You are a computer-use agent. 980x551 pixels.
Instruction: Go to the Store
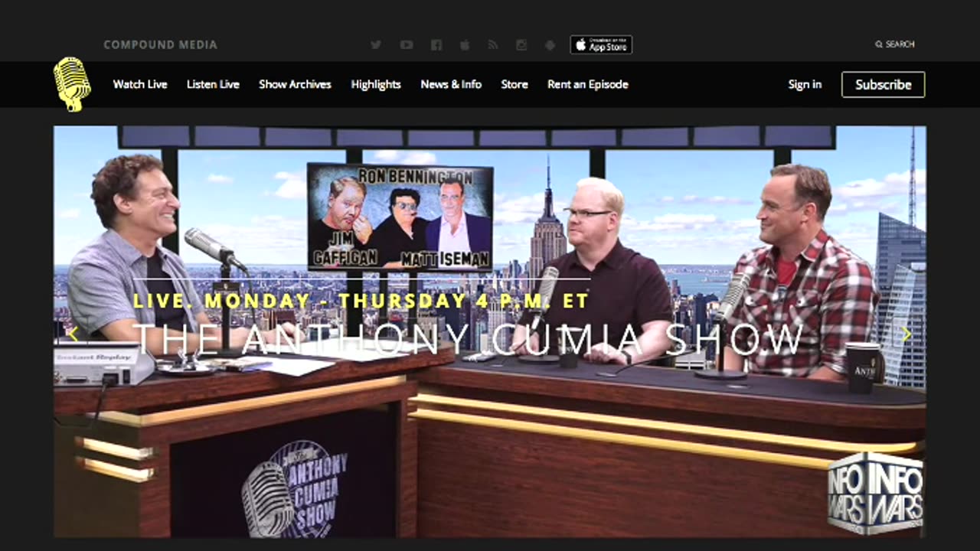click(x=514, y=84)
